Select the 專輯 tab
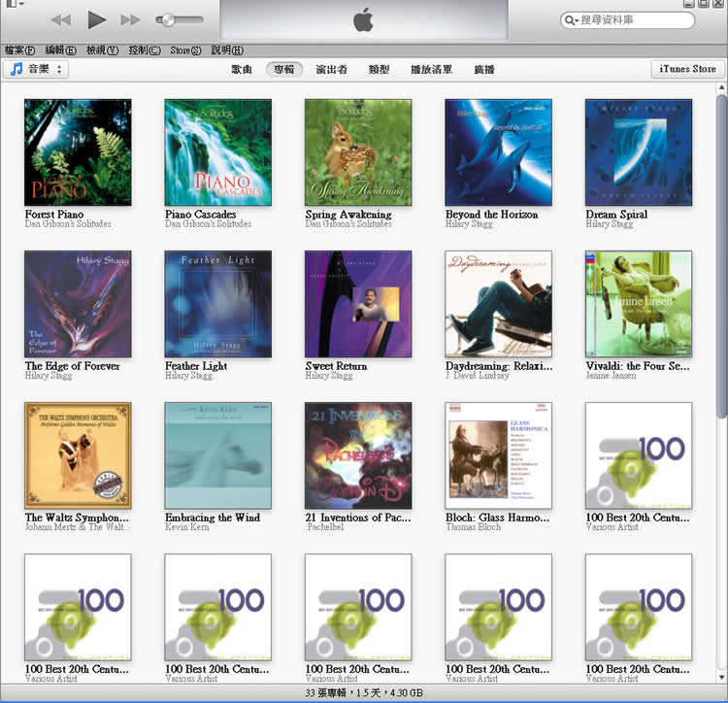The image size is (728, 703). click(284, 70)
